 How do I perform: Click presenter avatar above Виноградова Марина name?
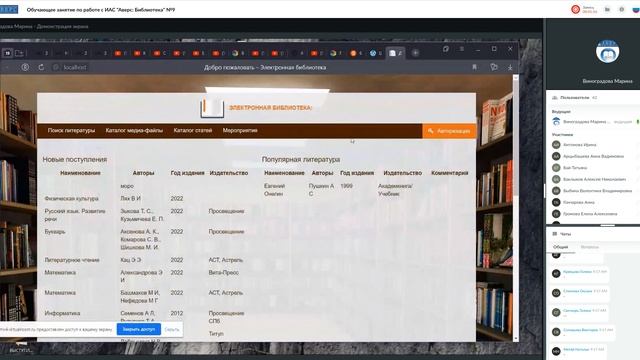[607, 52]
